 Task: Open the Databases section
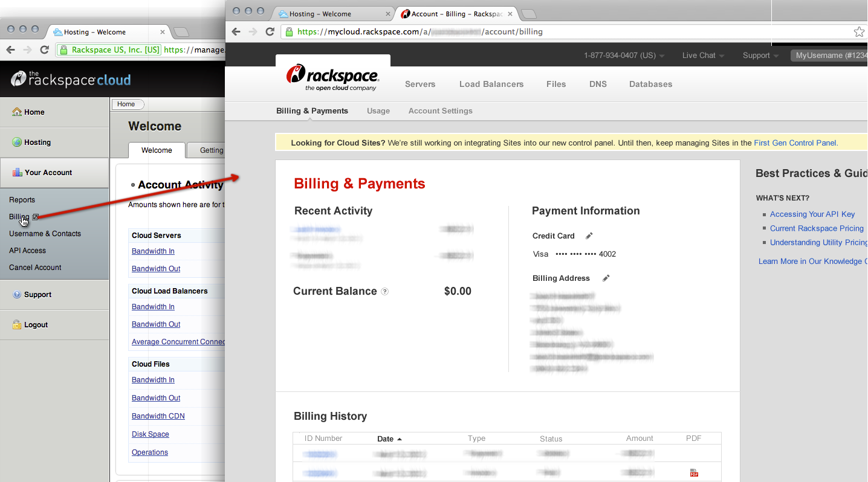(650, 84)
